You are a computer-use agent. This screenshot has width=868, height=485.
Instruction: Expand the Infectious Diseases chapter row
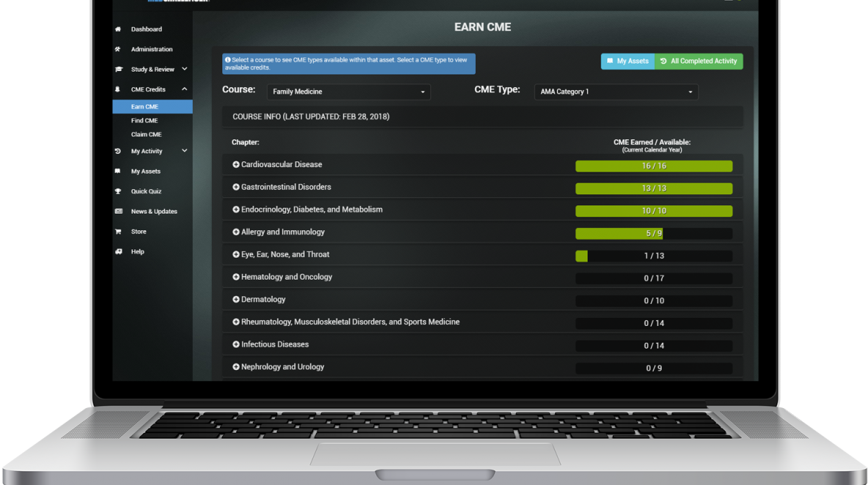[x=482, y=344]
